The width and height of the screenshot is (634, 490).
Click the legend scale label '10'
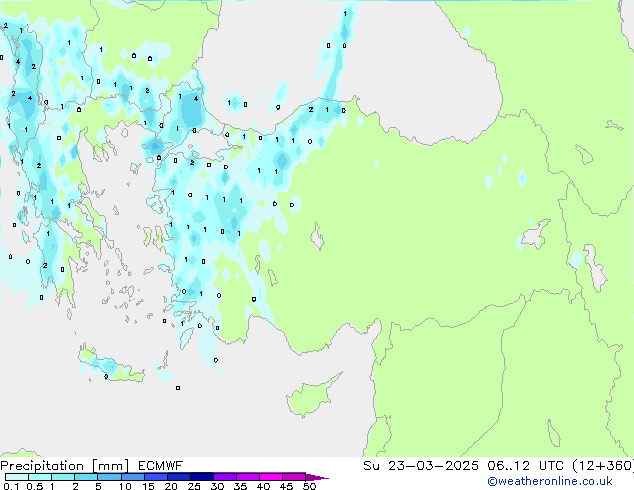tap(125, 486)
